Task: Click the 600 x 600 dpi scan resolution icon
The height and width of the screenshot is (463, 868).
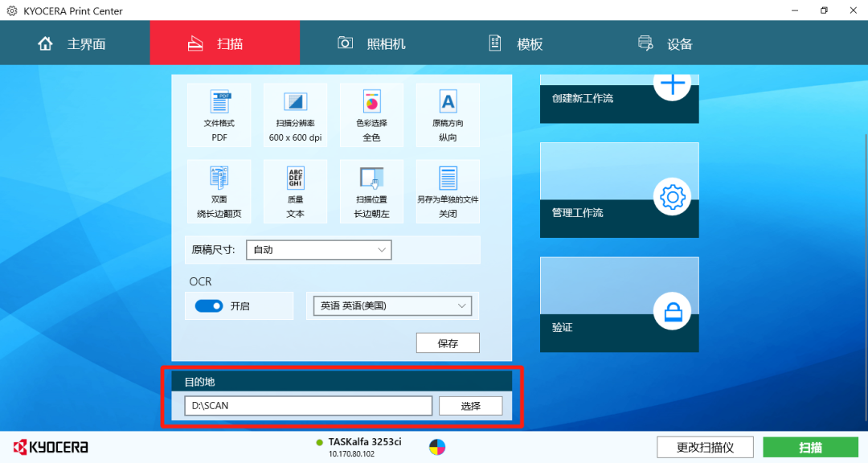Action: (x=295, y=115)
